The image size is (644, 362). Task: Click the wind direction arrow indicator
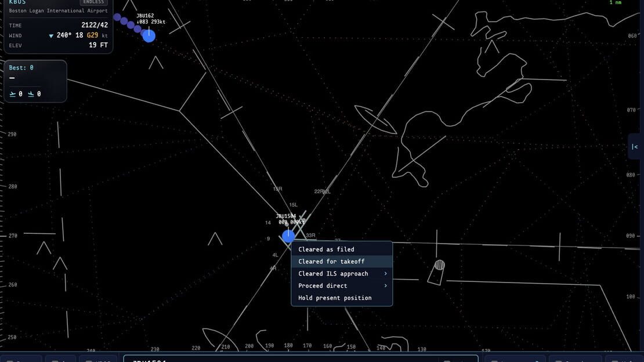coord(51,36)
